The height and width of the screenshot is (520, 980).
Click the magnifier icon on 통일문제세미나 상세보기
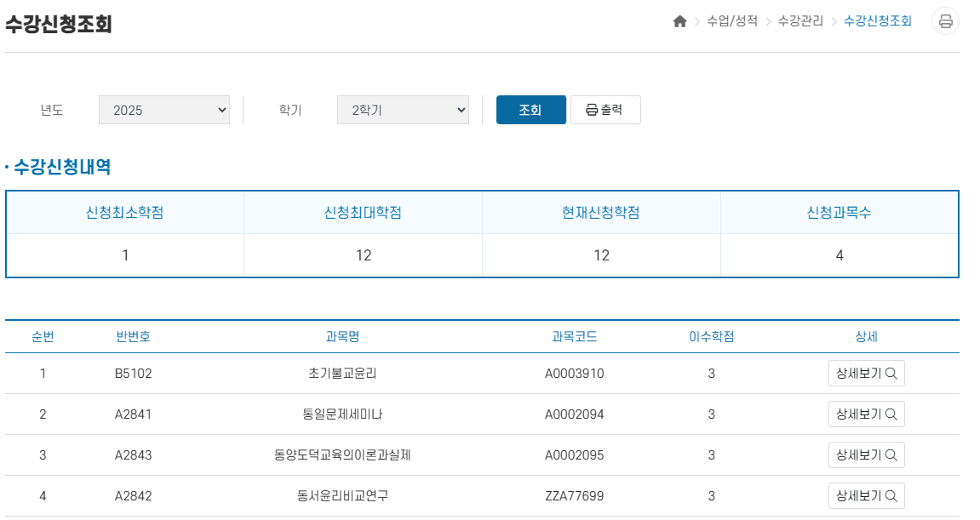tap(892, 414)
